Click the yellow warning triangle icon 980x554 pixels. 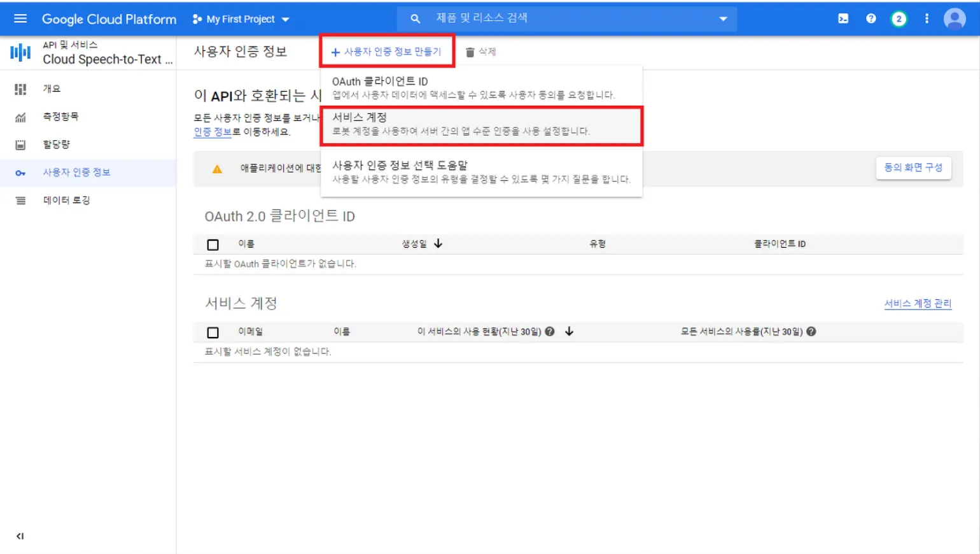217,169
